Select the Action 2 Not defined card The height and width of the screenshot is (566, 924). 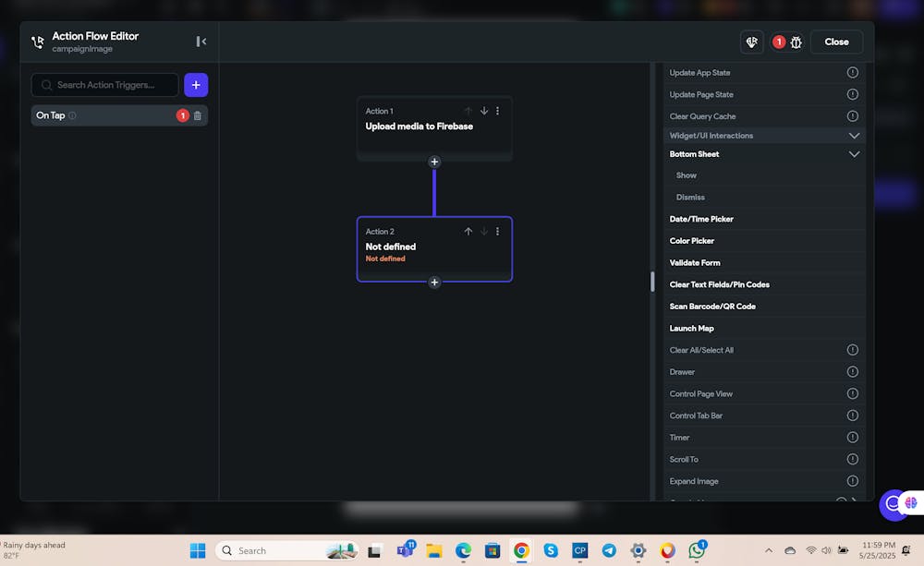point(434,249)
